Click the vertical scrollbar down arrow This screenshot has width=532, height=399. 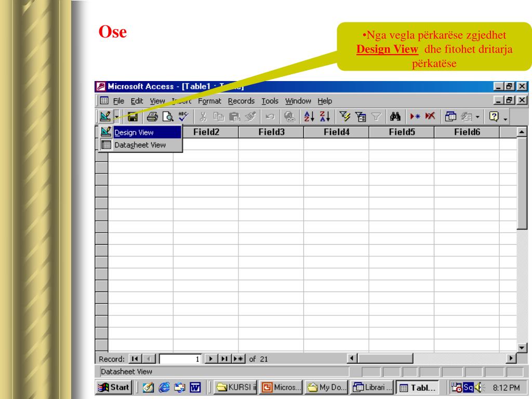click(522, 348)
